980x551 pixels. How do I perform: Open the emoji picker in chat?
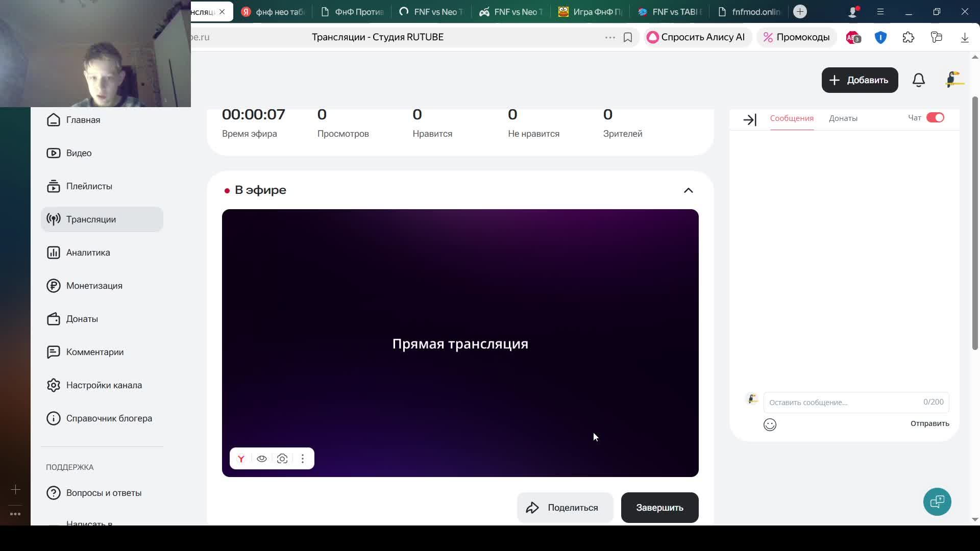point(770,424)
